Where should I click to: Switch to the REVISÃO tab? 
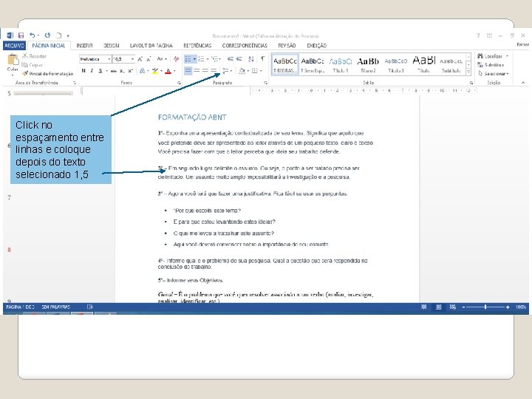pyautogui.click(x=287, y=46)
